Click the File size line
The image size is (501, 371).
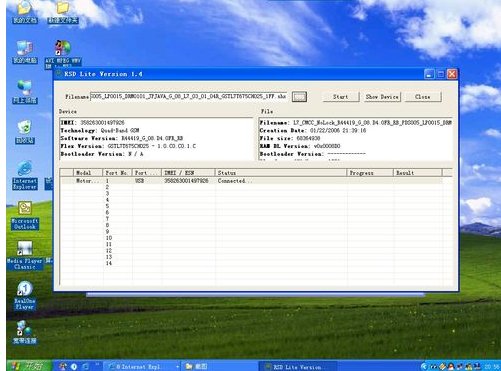(290, 138)
